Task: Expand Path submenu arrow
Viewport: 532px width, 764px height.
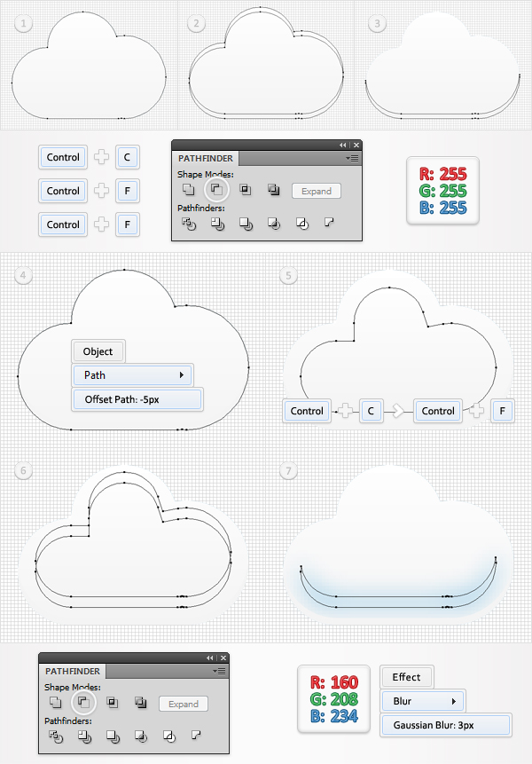Action: point(182,375)
